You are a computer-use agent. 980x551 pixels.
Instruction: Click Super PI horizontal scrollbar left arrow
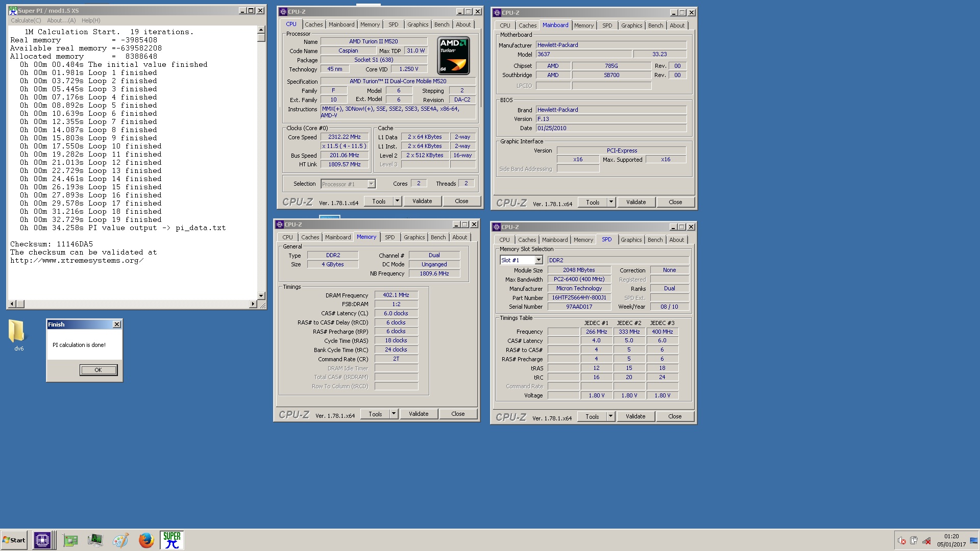12,304
